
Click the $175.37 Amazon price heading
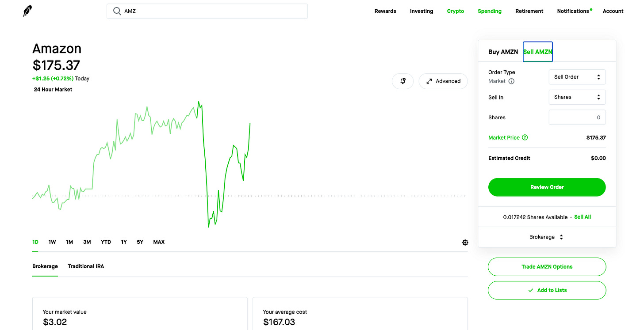coord(56,65)
